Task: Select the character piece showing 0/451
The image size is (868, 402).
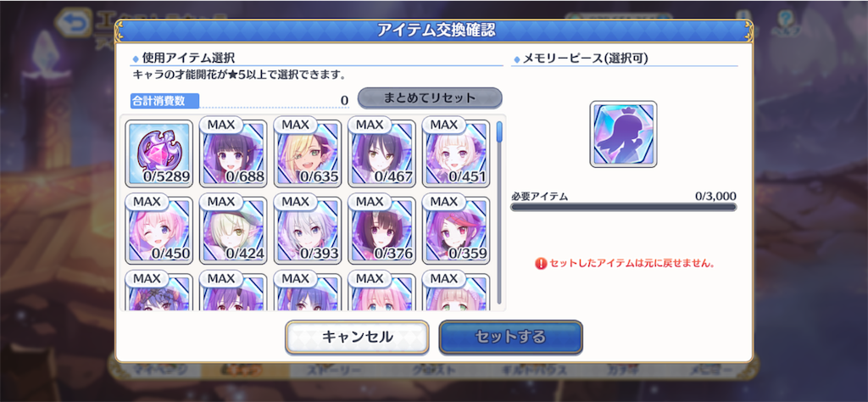Action: click(x=455, y=154)
